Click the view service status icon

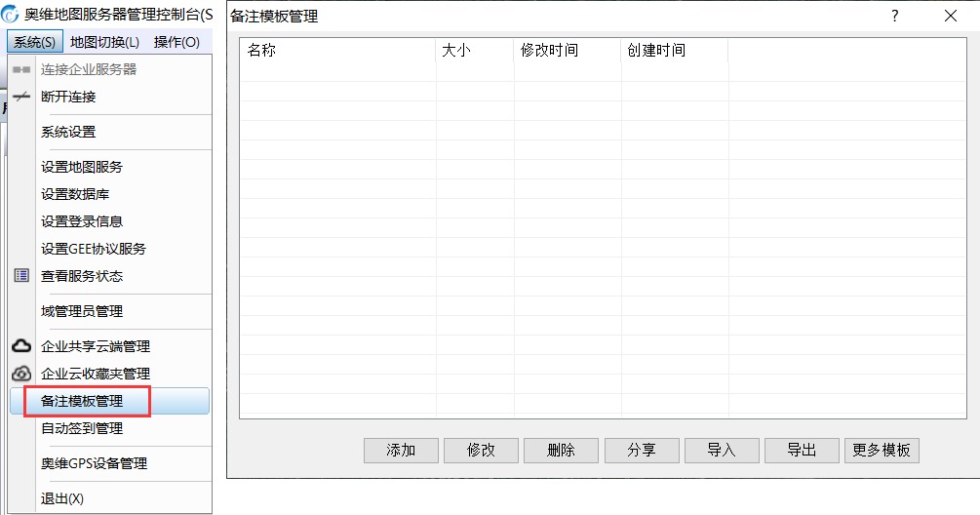(21, 276)
